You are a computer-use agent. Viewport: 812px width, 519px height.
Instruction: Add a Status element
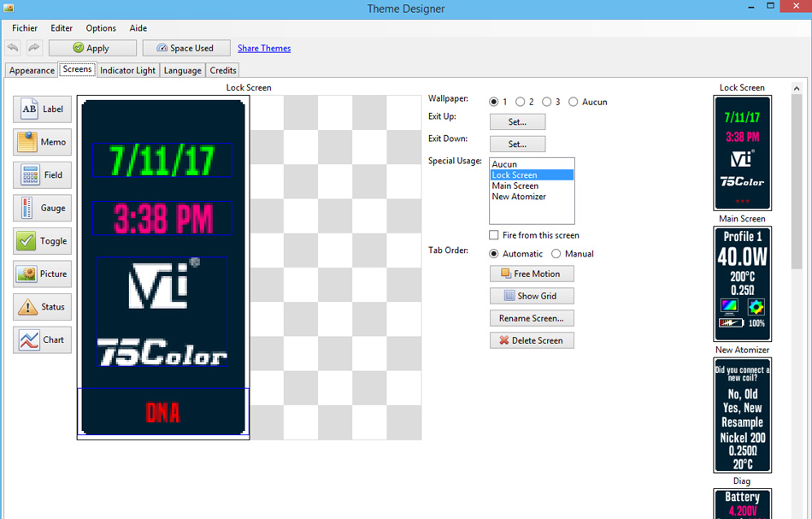pyautogui.click(x=43, y=307)
